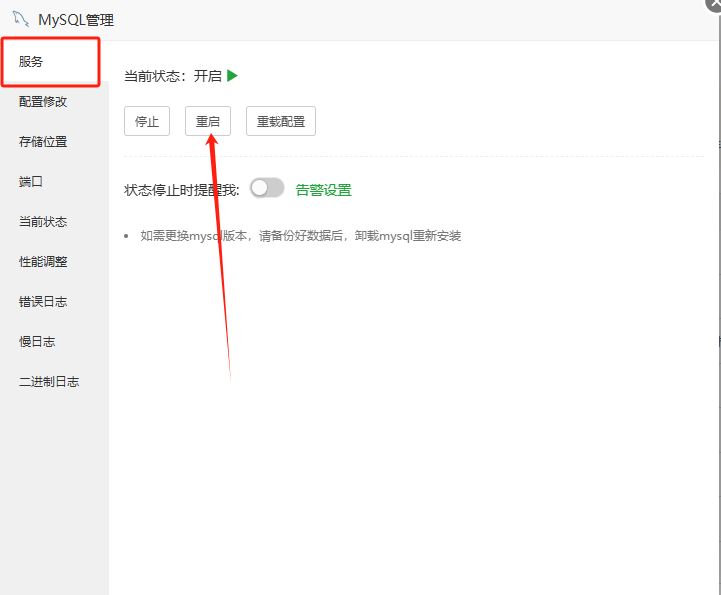Click the 当前状态：开启 status label
721x595 pixels.
172,76
